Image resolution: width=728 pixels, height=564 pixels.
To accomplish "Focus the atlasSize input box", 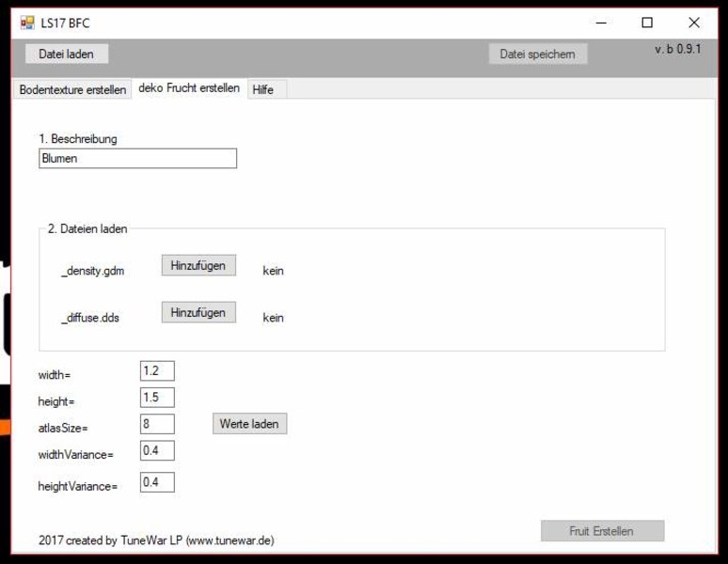I will click(x=157, y=424).
